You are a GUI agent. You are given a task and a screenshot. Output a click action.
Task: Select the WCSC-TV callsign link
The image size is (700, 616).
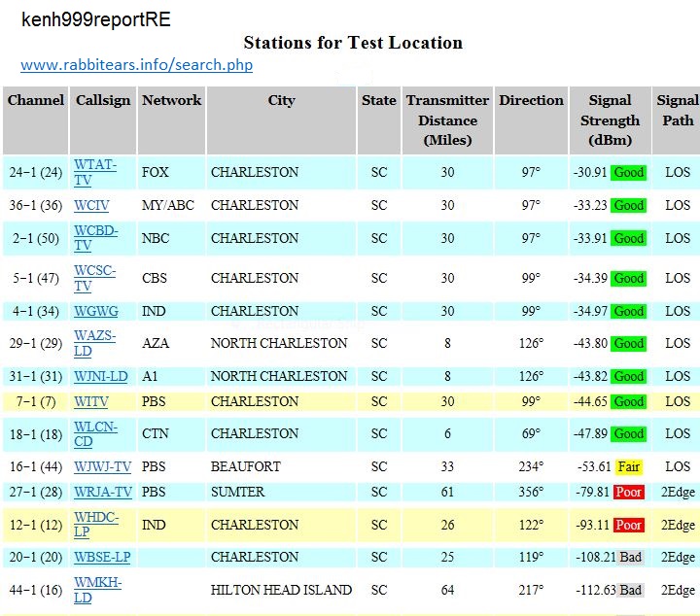95,278
